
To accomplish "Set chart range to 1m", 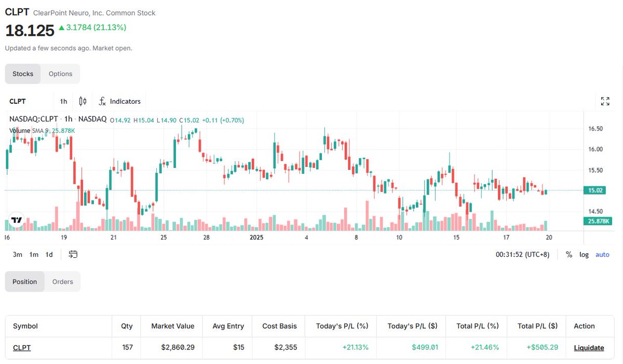I will tap(34, 254).
